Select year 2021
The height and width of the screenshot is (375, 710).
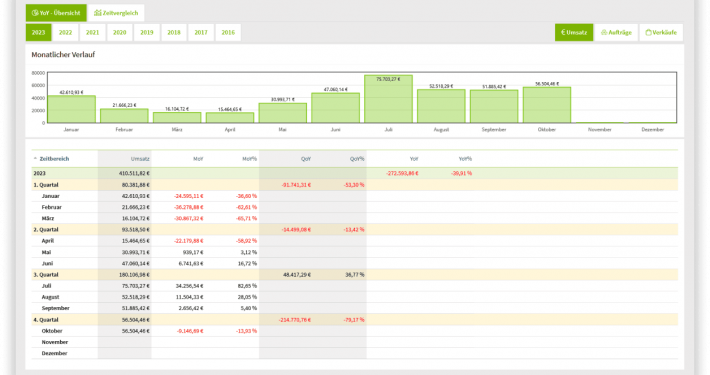click(x=92, y=33)
